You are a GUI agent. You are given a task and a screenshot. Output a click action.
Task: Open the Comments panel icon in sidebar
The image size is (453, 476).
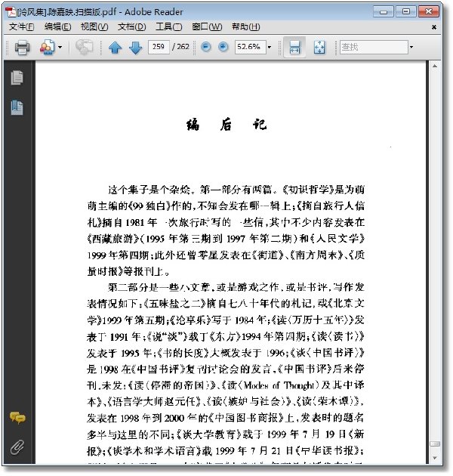coord(17,418)
